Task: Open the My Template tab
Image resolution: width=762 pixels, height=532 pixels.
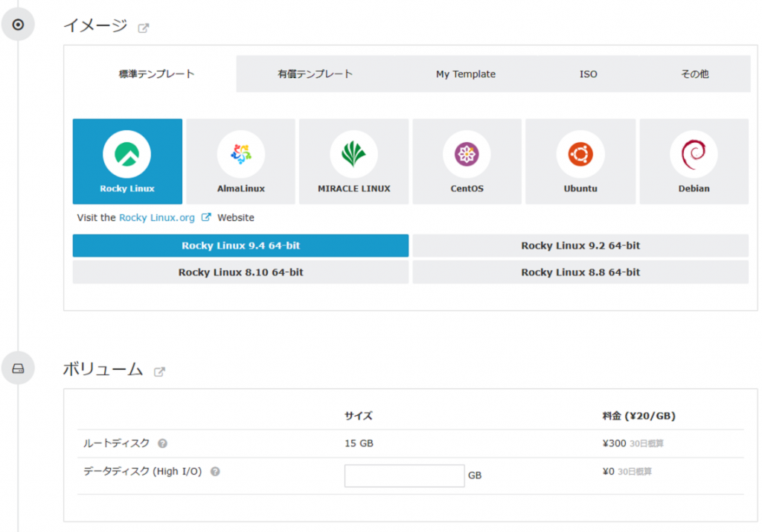Action: point(466,74)
